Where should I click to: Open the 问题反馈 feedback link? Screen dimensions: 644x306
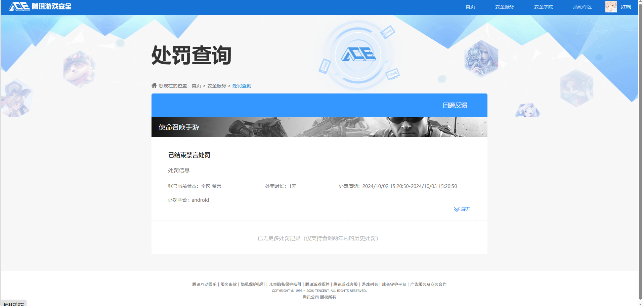[455, 105]
